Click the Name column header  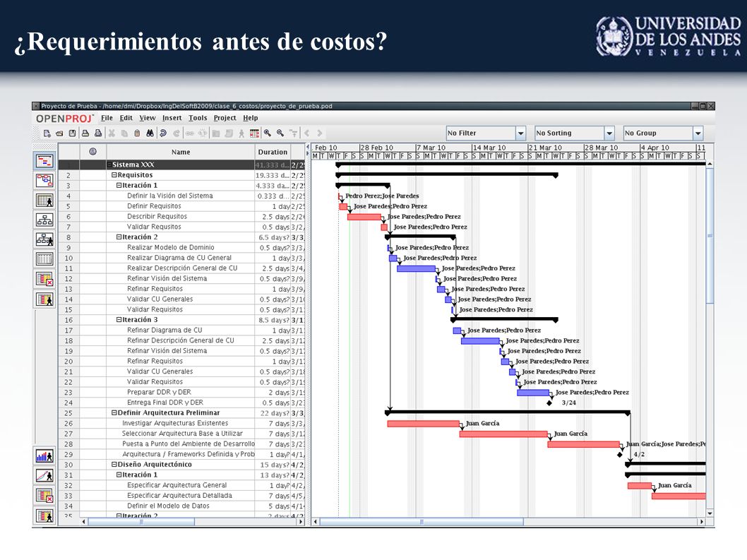pyautogui.click(x=181, y=152)
